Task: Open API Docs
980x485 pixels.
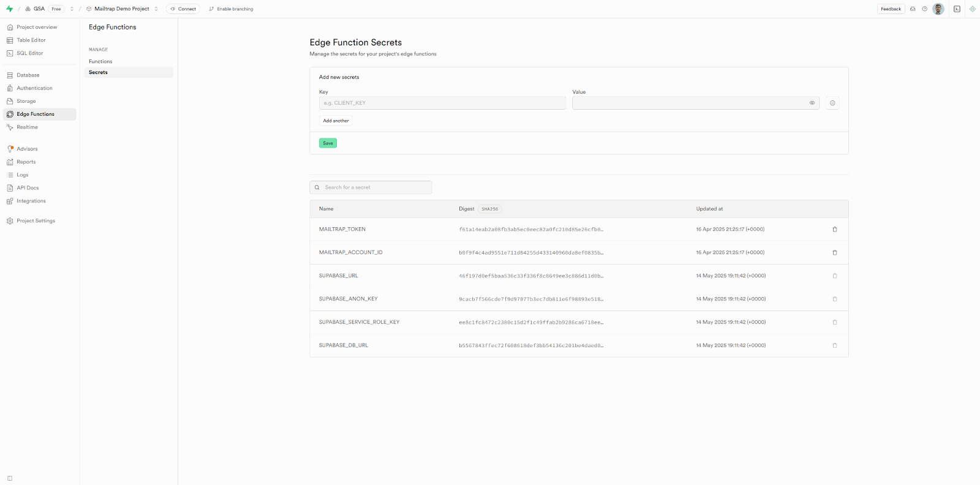Action: [x=28, y=188]
